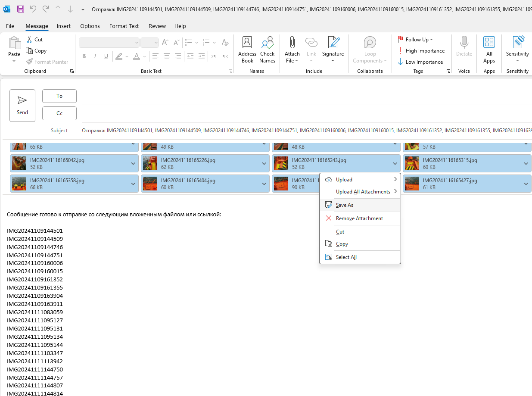
Task: Mark the message as Low Importance
Action: (x=420, y=62)
